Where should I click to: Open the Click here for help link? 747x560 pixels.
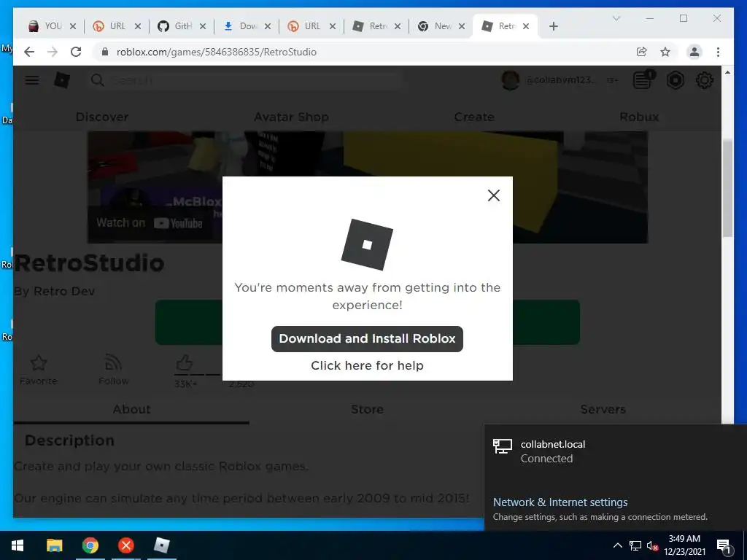point(367,365)
